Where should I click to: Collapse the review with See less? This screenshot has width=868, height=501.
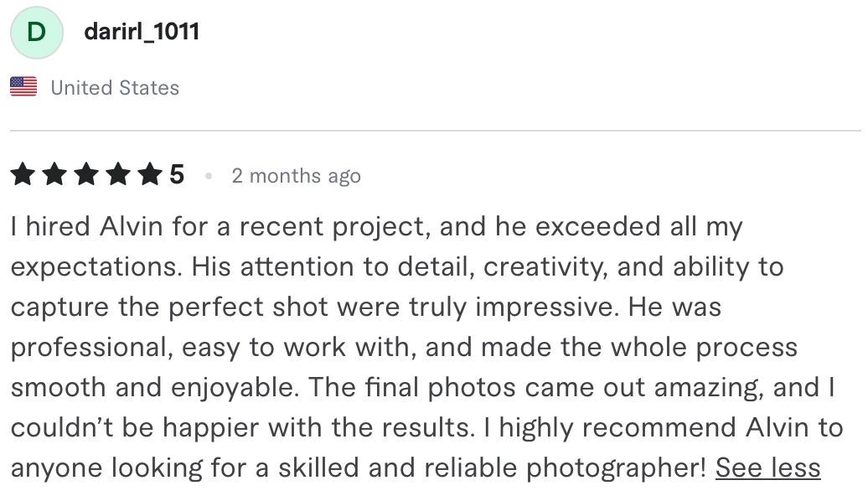coord(767,467)
